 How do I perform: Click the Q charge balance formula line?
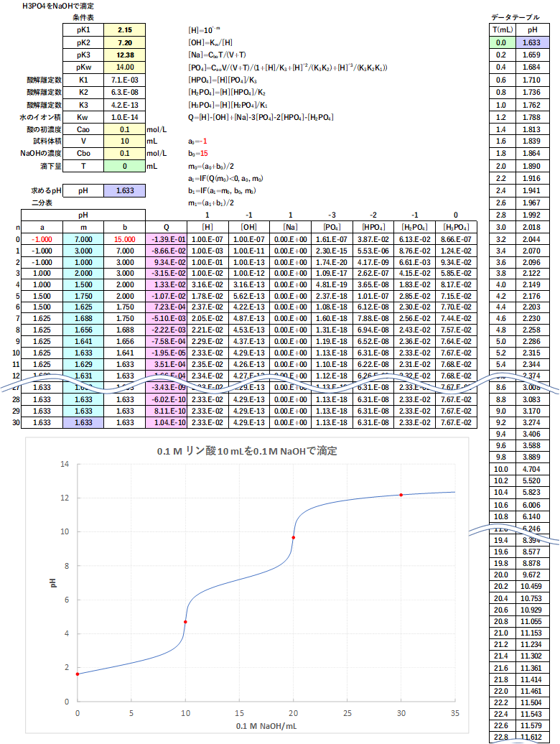coord(261,117)
